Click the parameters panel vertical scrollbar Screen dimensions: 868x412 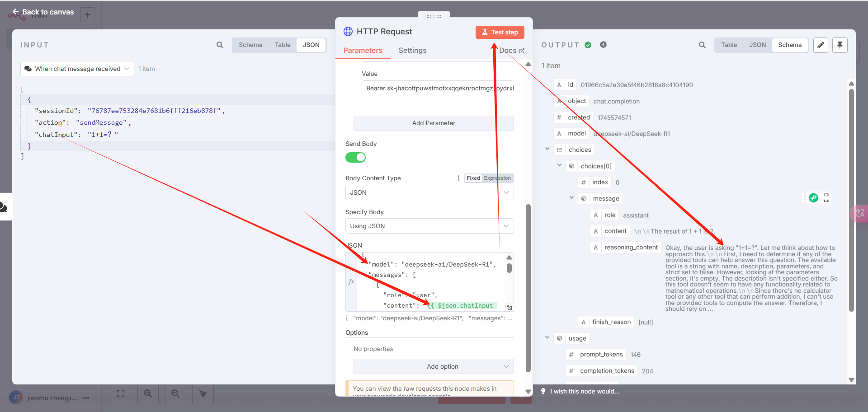click(x=528, y=288)
